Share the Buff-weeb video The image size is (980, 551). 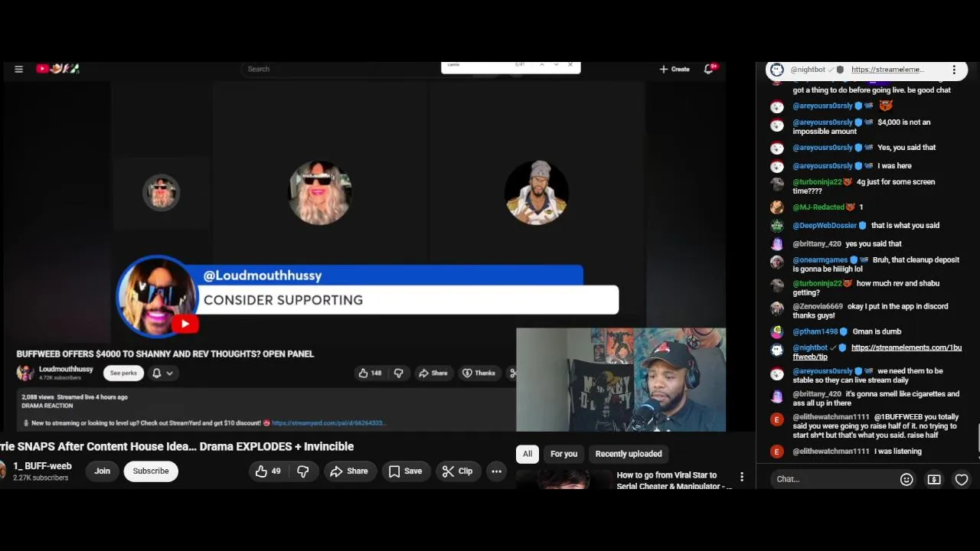349,471
